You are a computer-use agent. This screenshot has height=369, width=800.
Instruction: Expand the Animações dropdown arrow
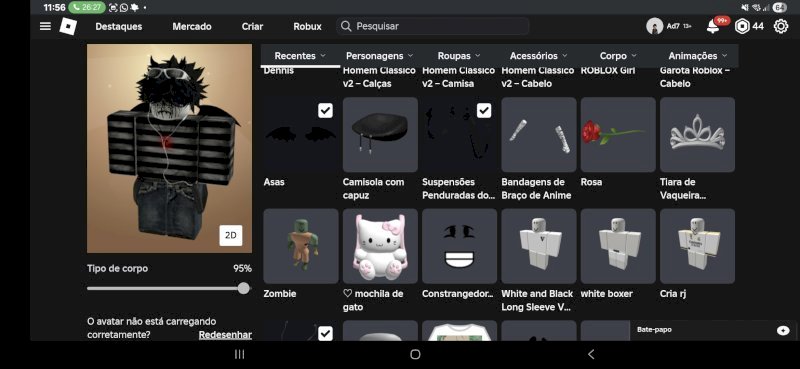724,56
